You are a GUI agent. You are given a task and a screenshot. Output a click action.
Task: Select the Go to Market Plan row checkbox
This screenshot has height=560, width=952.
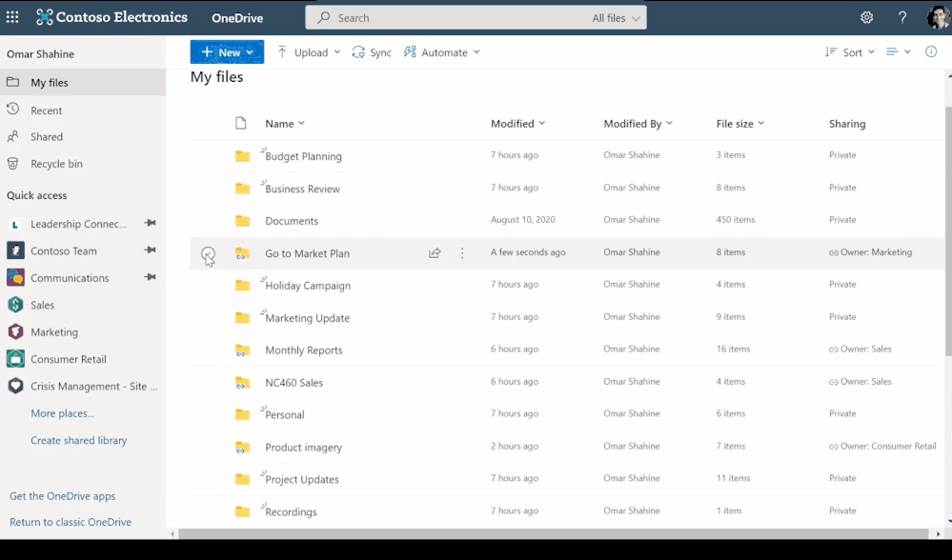click(x=208, y=253)
